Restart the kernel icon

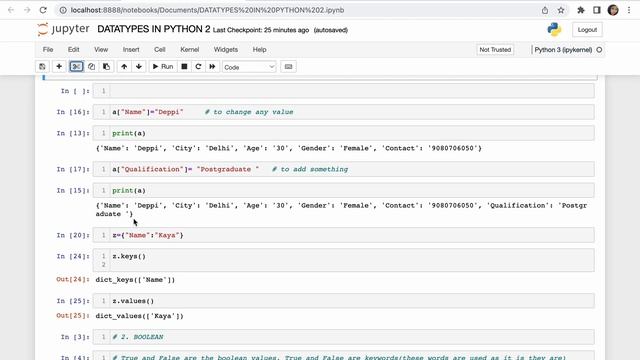198,67
